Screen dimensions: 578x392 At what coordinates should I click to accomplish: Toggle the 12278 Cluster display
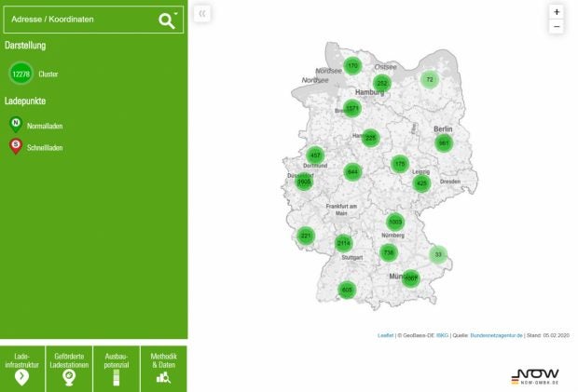(21, 73)
